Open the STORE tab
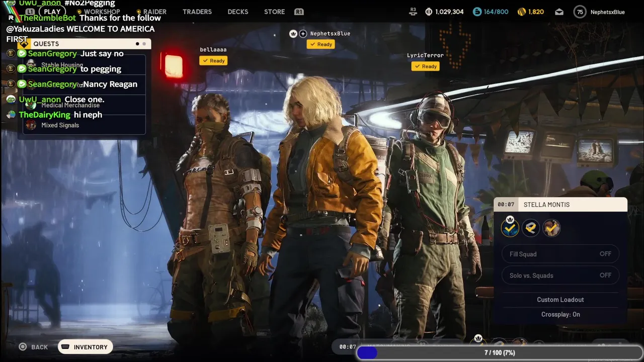The height and width of the screenshot is (362, 644). 274,12
